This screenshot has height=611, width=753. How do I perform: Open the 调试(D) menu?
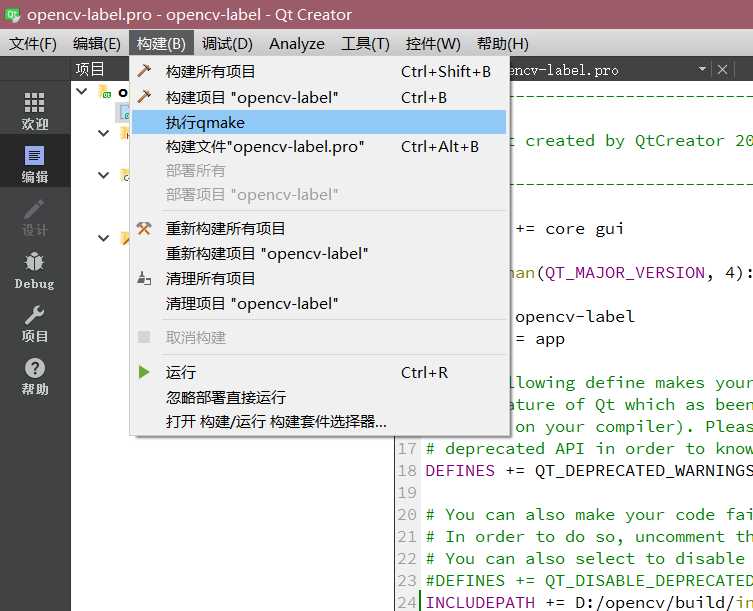227,44
